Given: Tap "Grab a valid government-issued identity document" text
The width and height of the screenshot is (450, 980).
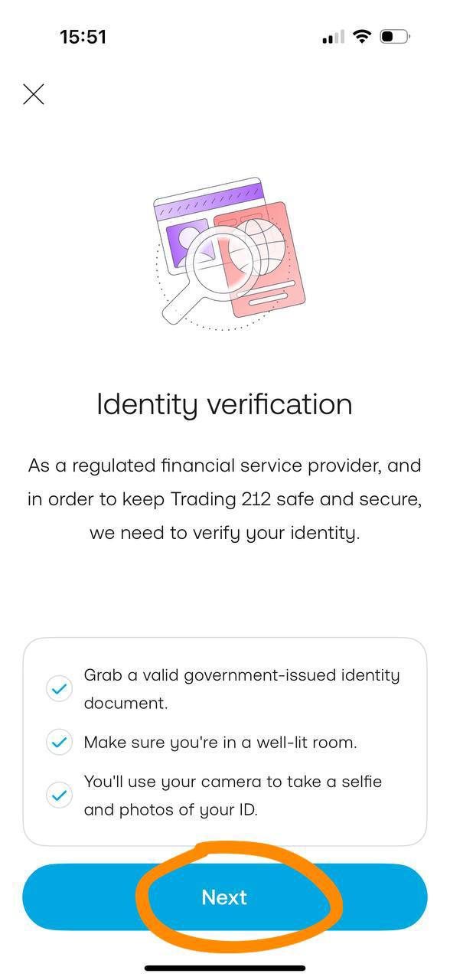Looking at the screenshot, I should pos(242,689).
